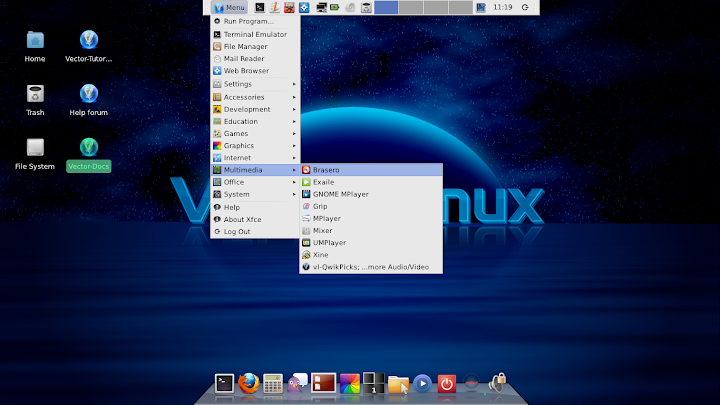This screenshot has height=405, width=720.
Task: Launch Firefox from the bottom dock
Action: [x=248, y=383]
